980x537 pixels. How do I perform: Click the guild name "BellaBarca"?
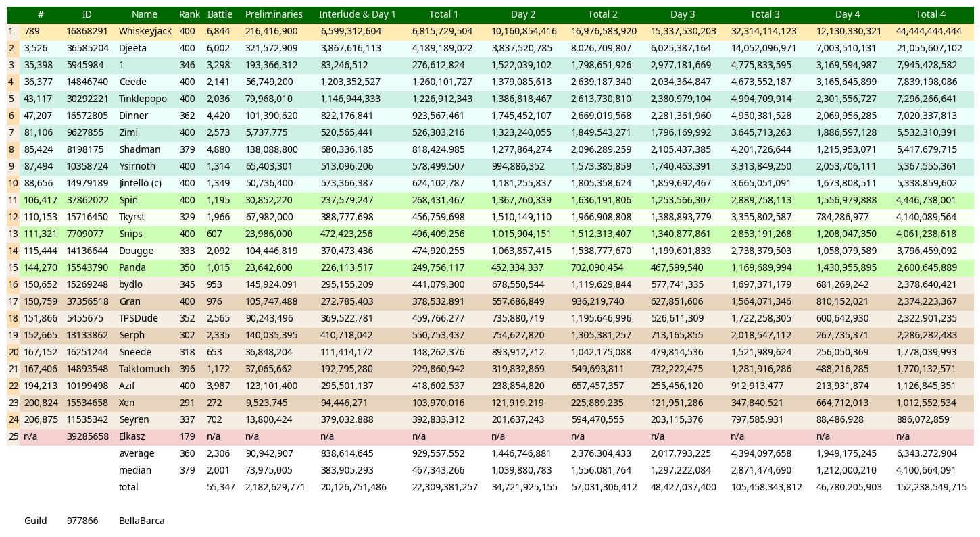(x=142, y=521)
